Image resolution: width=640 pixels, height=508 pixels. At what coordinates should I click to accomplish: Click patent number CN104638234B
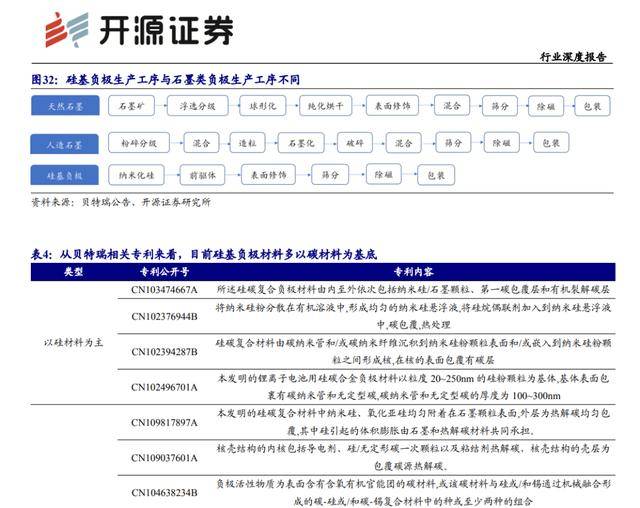coord(165,492)
